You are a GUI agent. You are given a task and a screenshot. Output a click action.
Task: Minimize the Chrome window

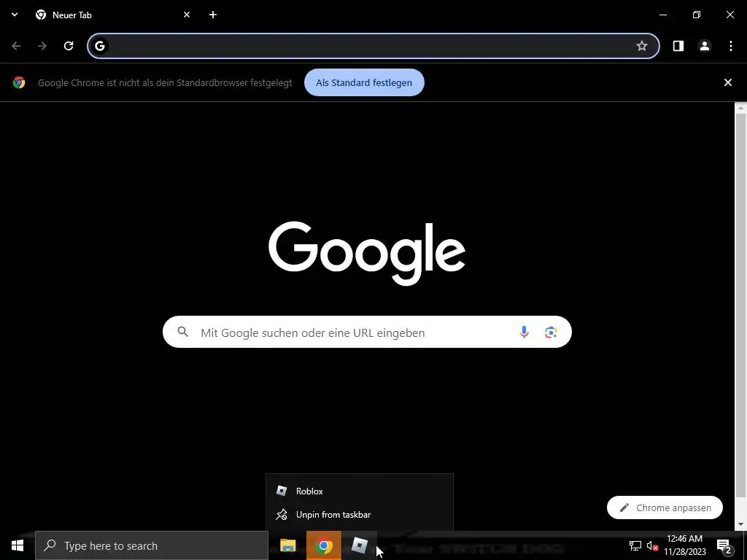tap(662, 15)
